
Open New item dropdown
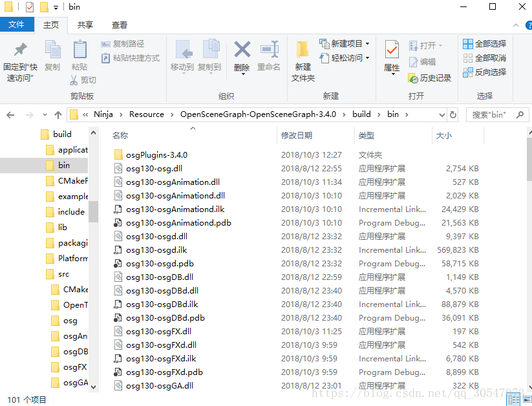(345, 43)
